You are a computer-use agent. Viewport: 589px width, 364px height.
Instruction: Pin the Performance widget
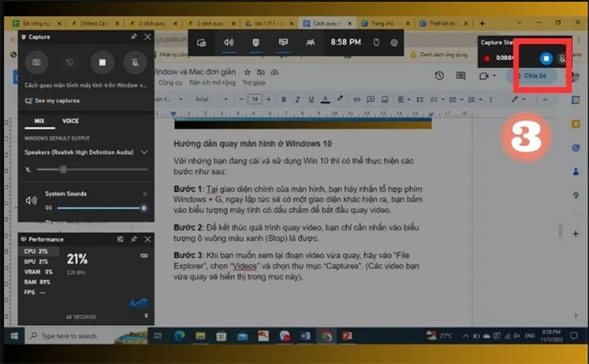pyautogui.click(x=134, y=240)
